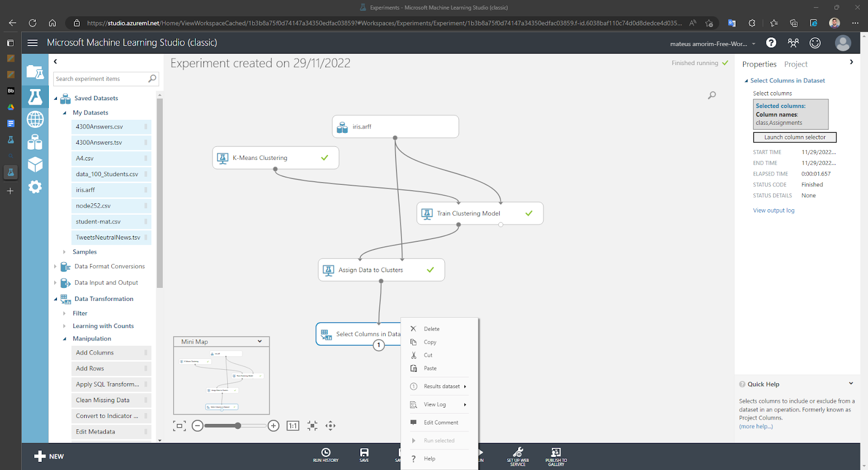The height and width of the screenshot is (470, 868).
Task: Open the Projects section in blue sidebar
Action: 35,72
